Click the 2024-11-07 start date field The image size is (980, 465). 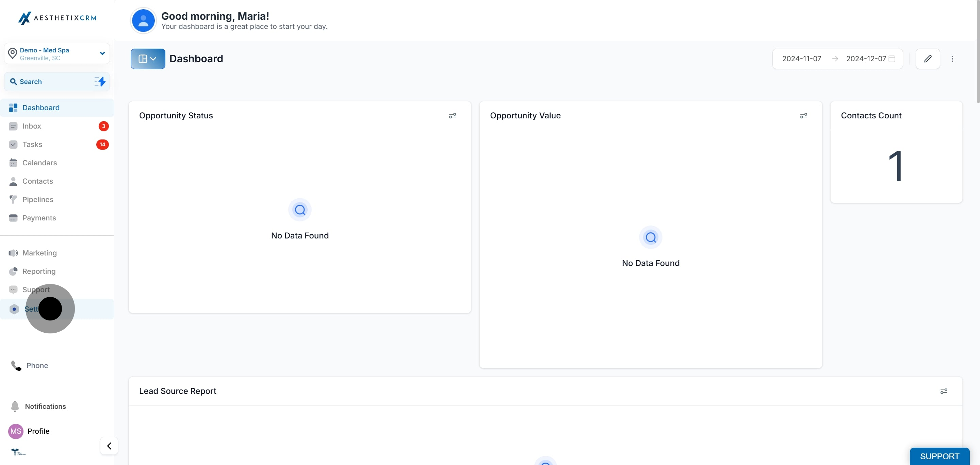click(x=801, y=59)
